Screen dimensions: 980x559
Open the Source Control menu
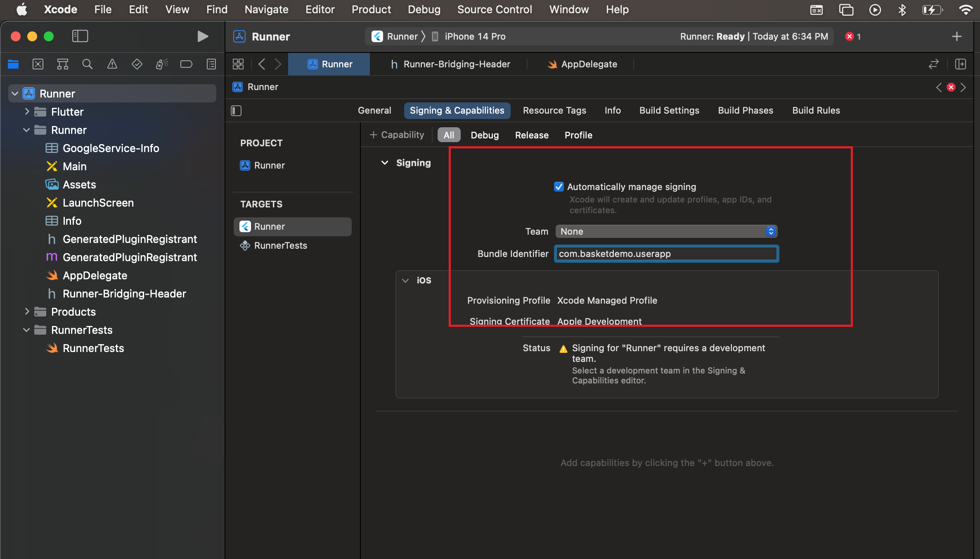coord(495,10)
